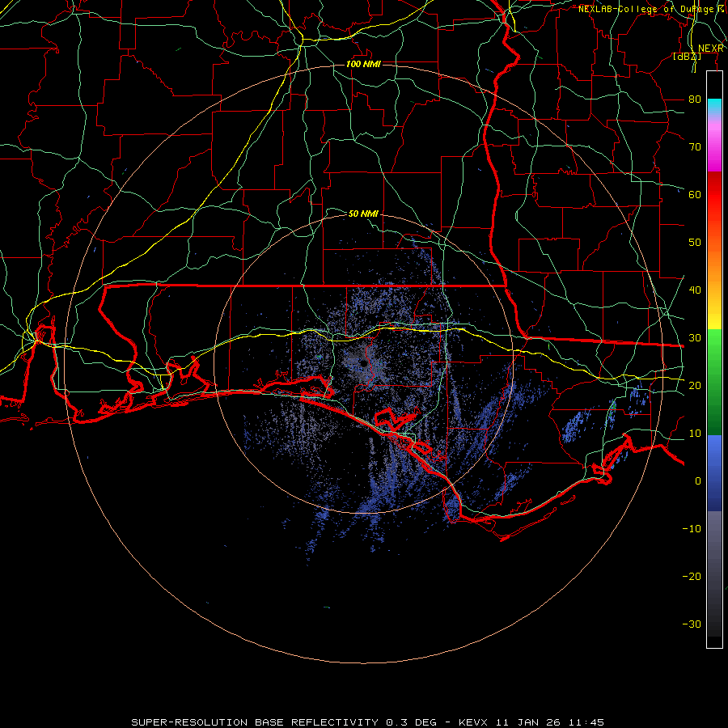Click the 80 value on dBZ scale
Screen dimensions: 728x728
695,99
